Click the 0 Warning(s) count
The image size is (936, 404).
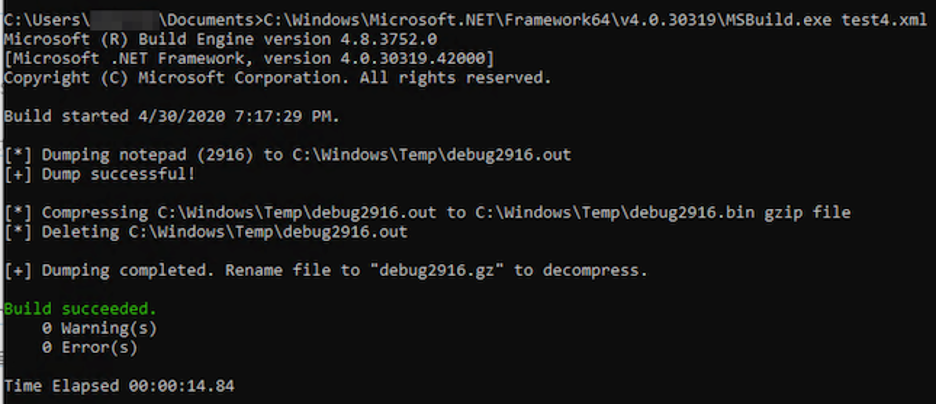coord(100,328)
